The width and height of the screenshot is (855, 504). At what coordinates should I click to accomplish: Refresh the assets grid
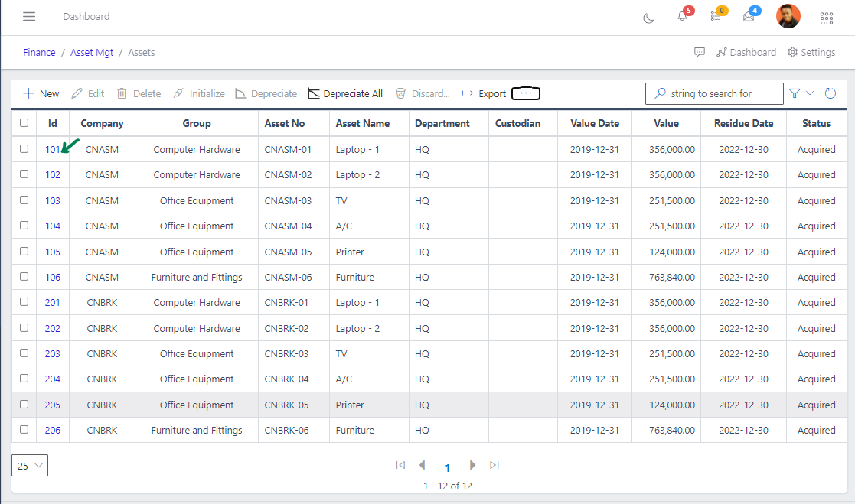[831, 93]
